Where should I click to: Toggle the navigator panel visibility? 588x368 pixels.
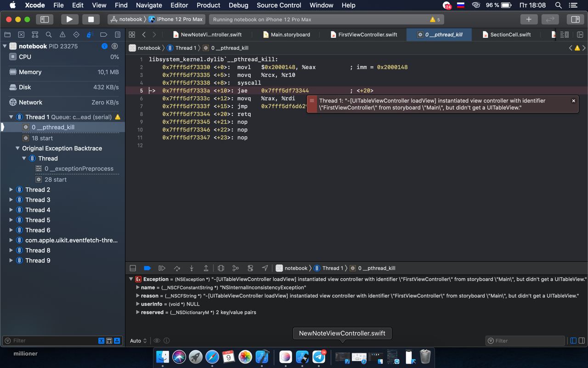45,19
